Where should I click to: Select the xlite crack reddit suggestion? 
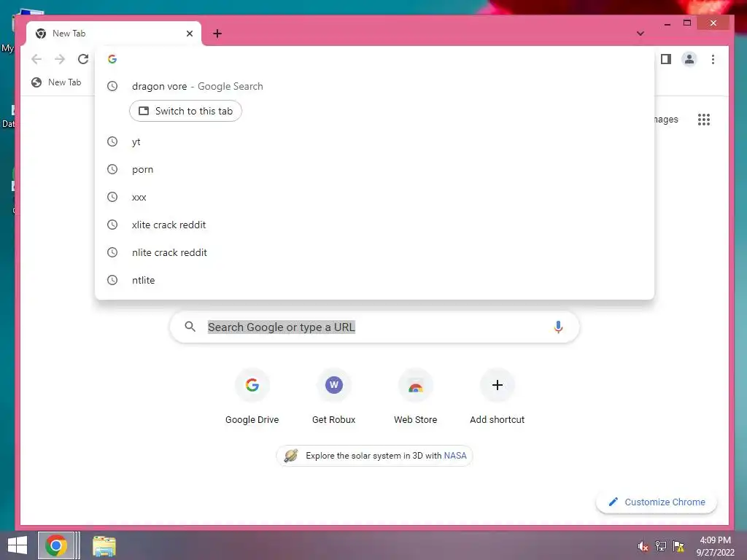coord(374,225)
